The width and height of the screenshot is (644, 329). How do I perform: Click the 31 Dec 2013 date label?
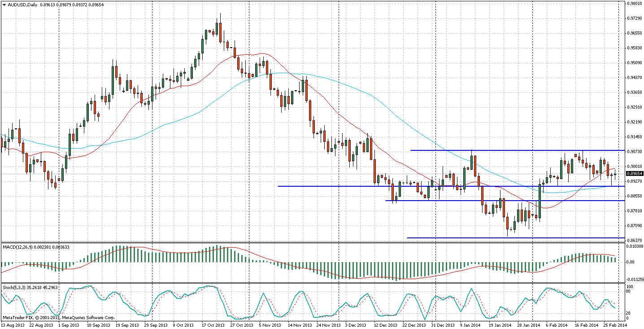[x=442, y=325]
